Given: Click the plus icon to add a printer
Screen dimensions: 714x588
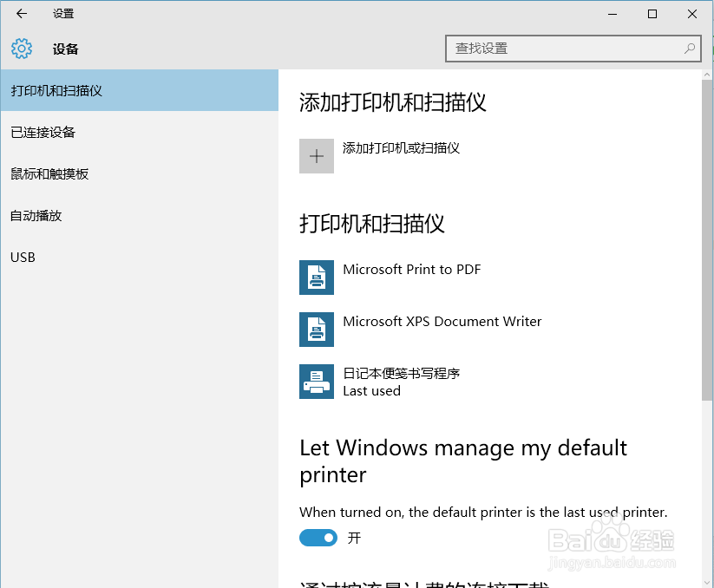Looking at the screenshot, I should [x=317, y=156].
